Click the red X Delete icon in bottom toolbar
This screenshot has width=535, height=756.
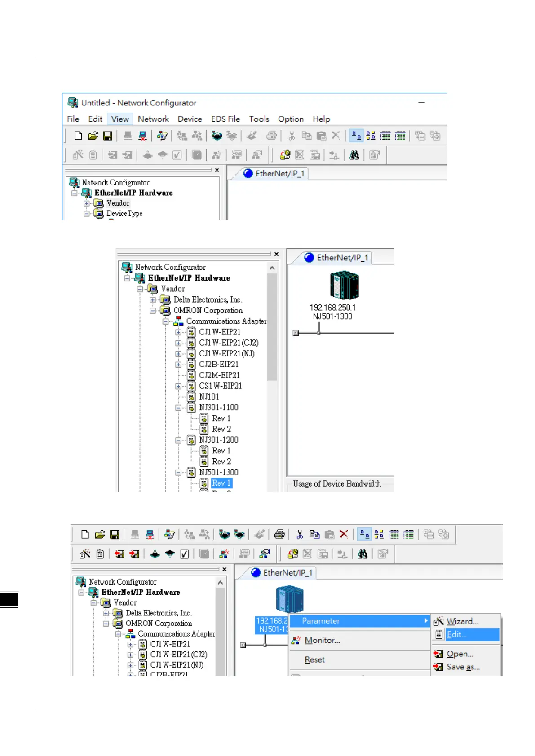coord(344,534)
